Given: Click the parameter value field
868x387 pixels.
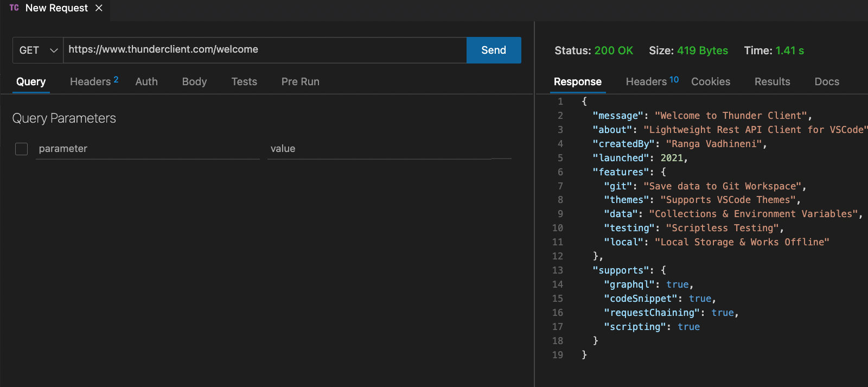Looking at the screenshot, I should (x=390, y=149).
